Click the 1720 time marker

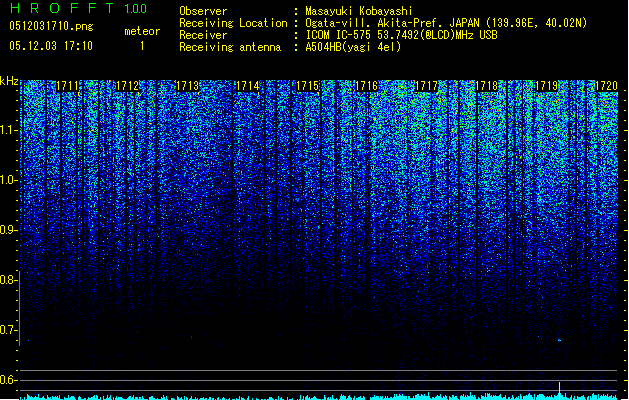[606, 86]
